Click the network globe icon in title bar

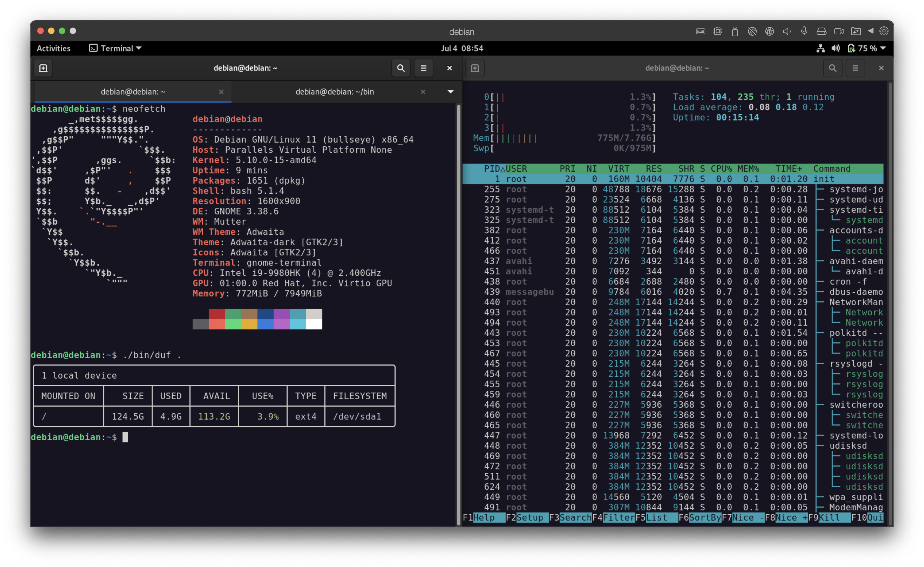pyautogui.click(x=769, y=32)
